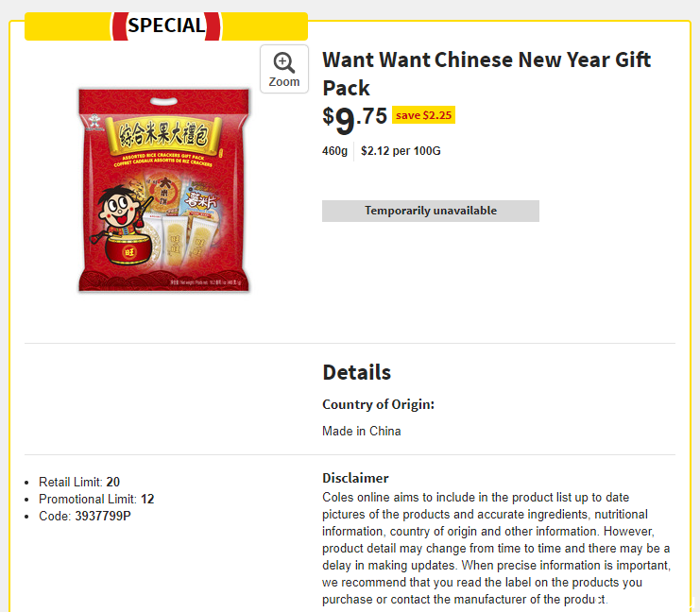The image size is (700, 612).
Task: Click the Want Want Chinese New Year Gift Pack title
Action: point(487,74)
